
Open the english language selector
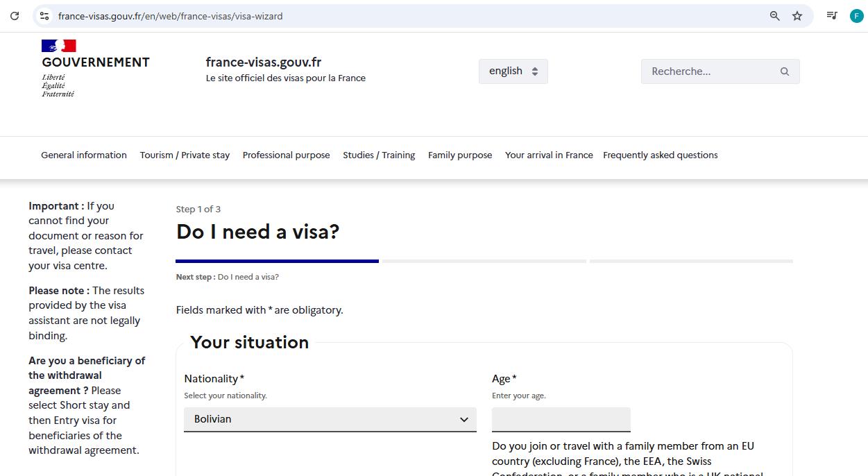point(513,70)
